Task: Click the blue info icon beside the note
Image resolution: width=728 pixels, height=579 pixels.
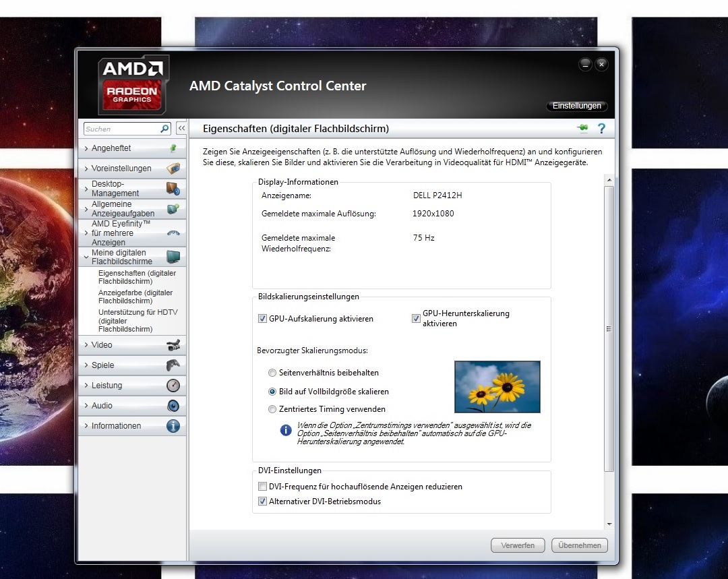Action: (286, 430)
